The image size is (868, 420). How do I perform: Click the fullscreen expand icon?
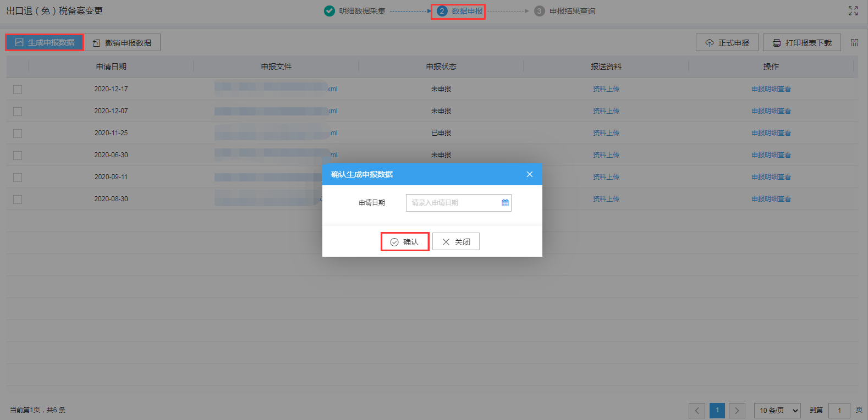tap(853, 11)
